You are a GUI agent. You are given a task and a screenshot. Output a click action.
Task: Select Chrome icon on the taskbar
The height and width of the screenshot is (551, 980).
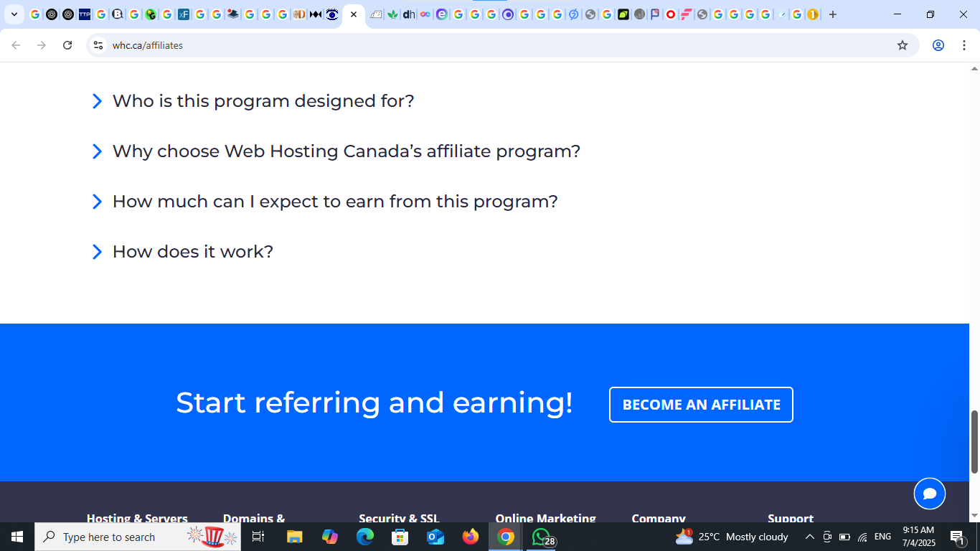506,537
